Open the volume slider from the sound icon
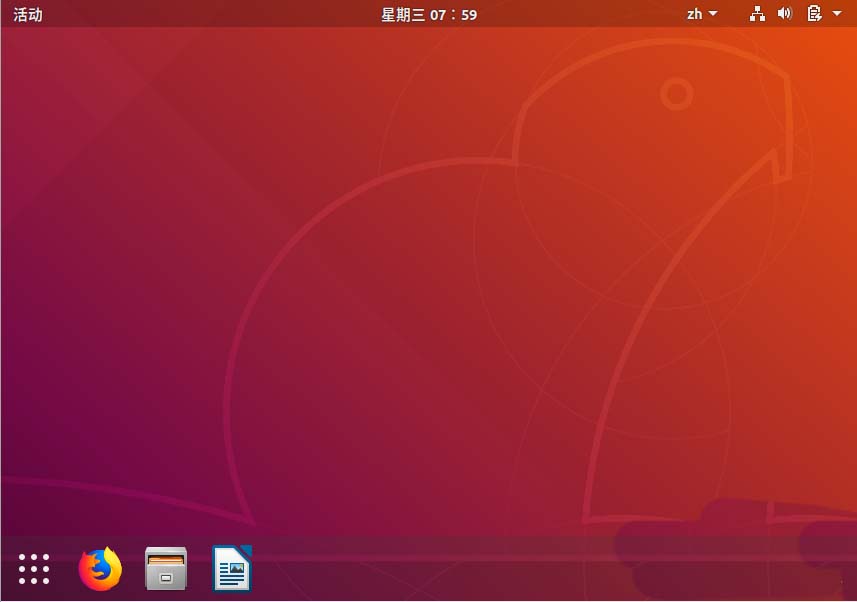The height and width of the screenshot is (602, 857). 785,14
